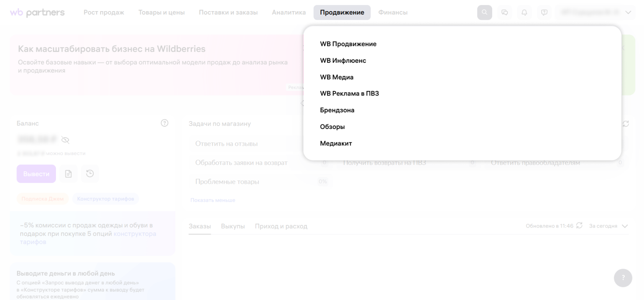The width and height of the screenshot is (644, 300).
Task: Select WB Инфлюенс from the dropdown
Action: 343,61
